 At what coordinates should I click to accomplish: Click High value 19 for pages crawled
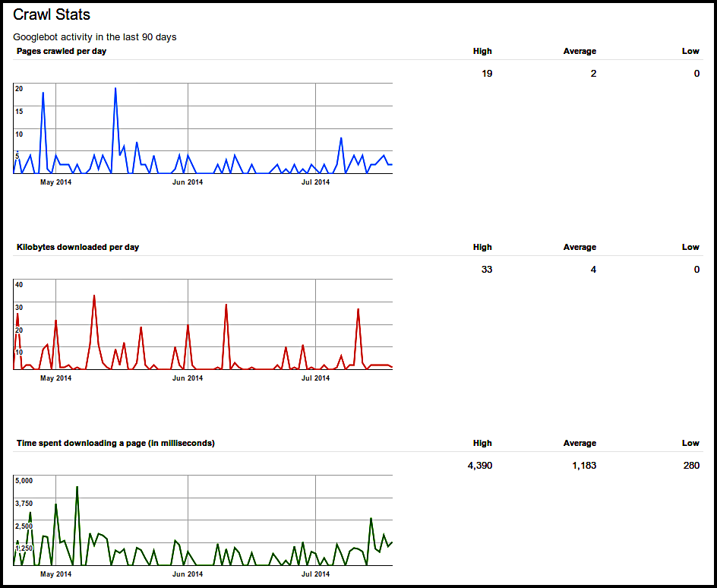coord(487,74)
